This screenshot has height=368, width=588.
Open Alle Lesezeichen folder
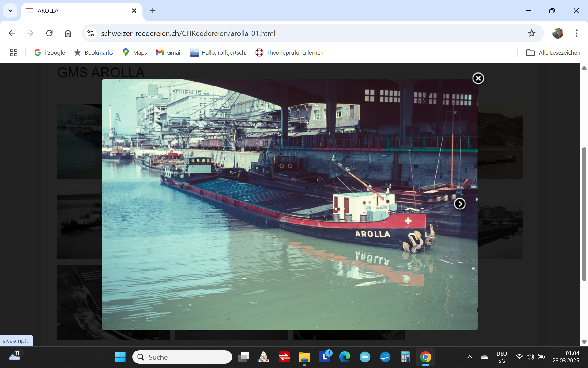click(553, 52)
